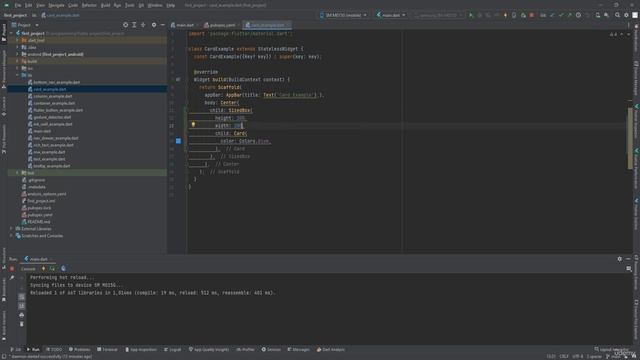Toggle scroll to end in Run console

click(22, 306)
